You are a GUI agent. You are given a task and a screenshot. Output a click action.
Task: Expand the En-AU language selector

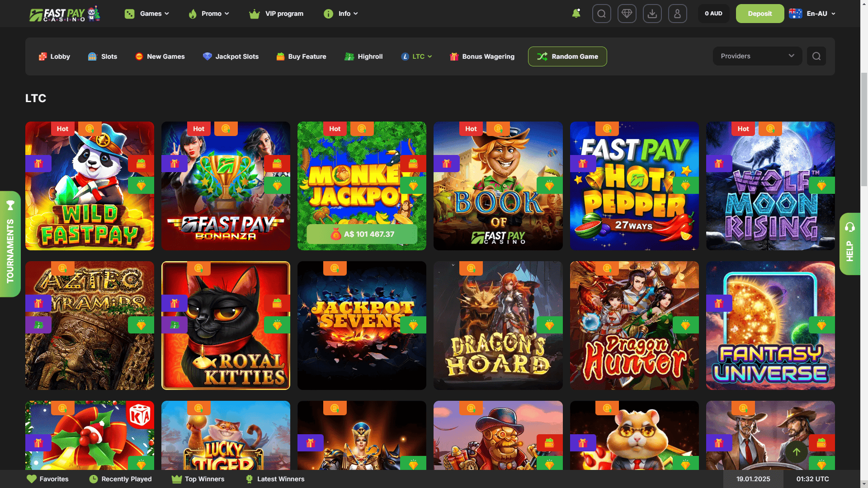(812, 14)
